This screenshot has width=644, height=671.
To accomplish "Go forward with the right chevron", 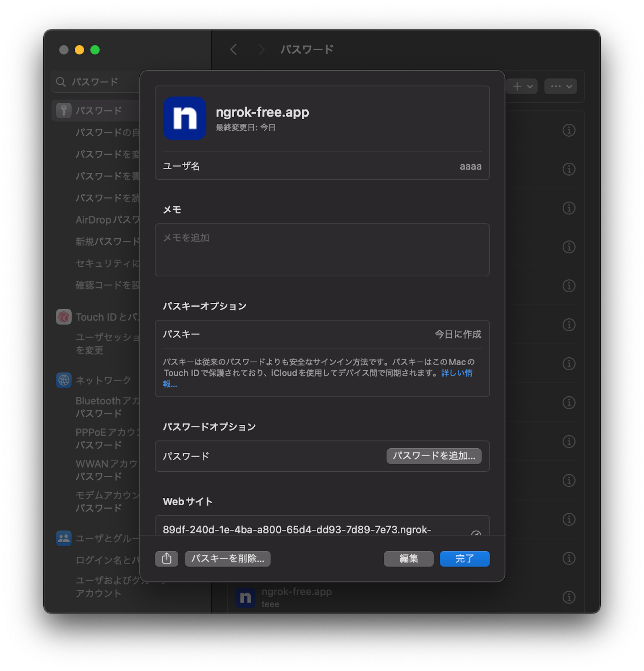I will pyautogui.click(x=261, y=49).
